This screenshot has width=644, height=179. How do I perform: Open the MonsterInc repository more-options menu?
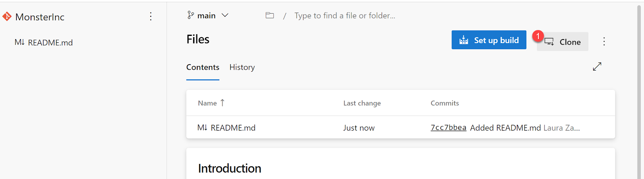tap(151, 16)
